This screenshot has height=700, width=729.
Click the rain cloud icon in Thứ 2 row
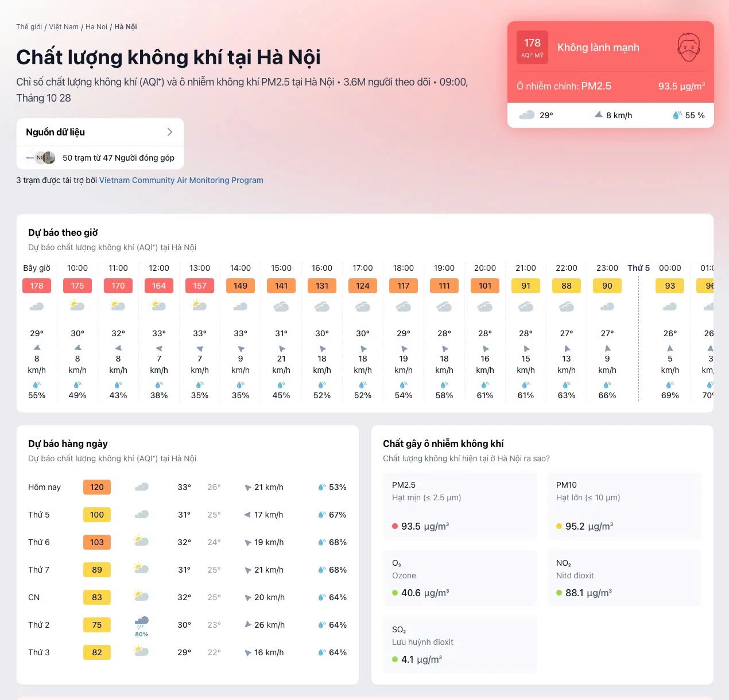[142, 622]
